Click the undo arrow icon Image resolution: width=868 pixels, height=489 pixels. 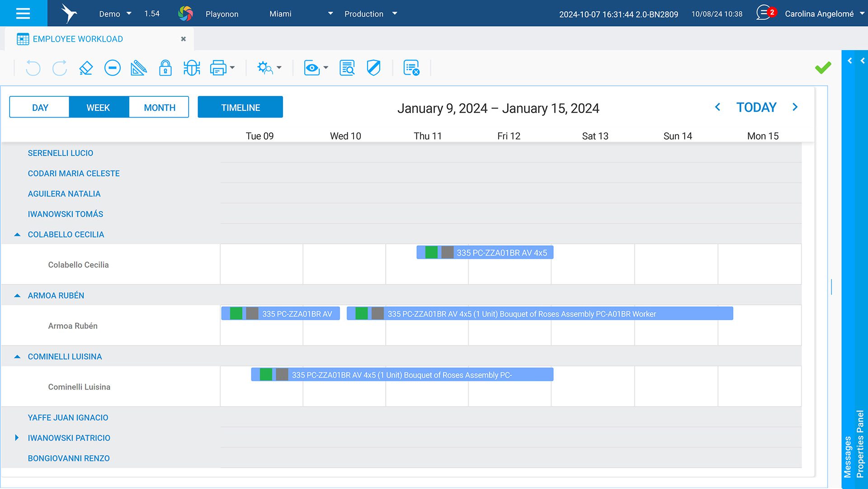(x=33, y=68)
